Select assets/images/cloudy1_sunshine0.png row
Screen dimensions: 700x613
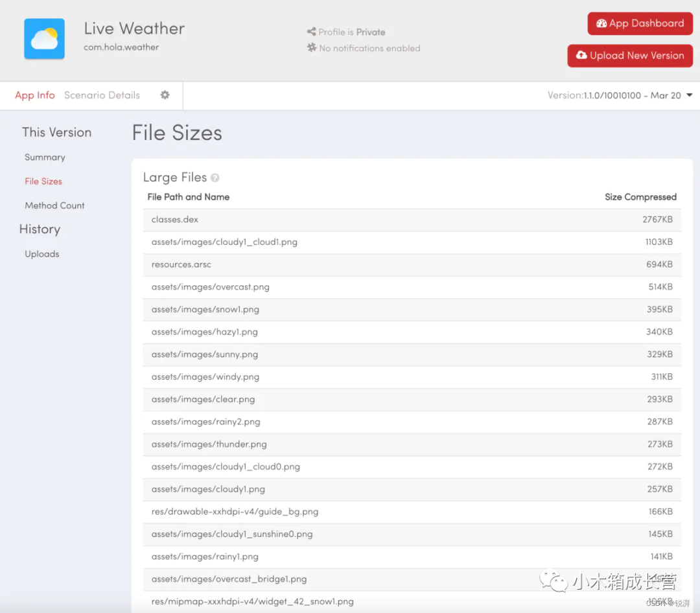(x=412, y=535)
